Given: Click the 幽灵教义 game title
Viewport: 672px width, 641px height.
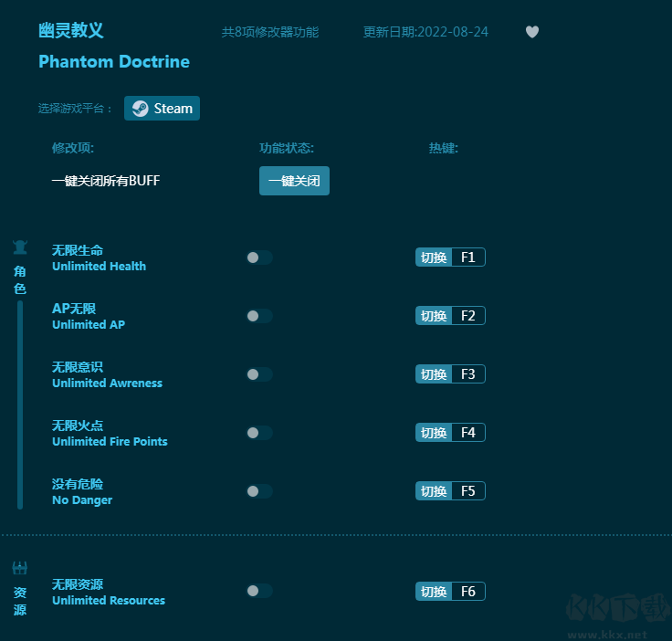Looking at the screenshot, I should click(71, 30).
